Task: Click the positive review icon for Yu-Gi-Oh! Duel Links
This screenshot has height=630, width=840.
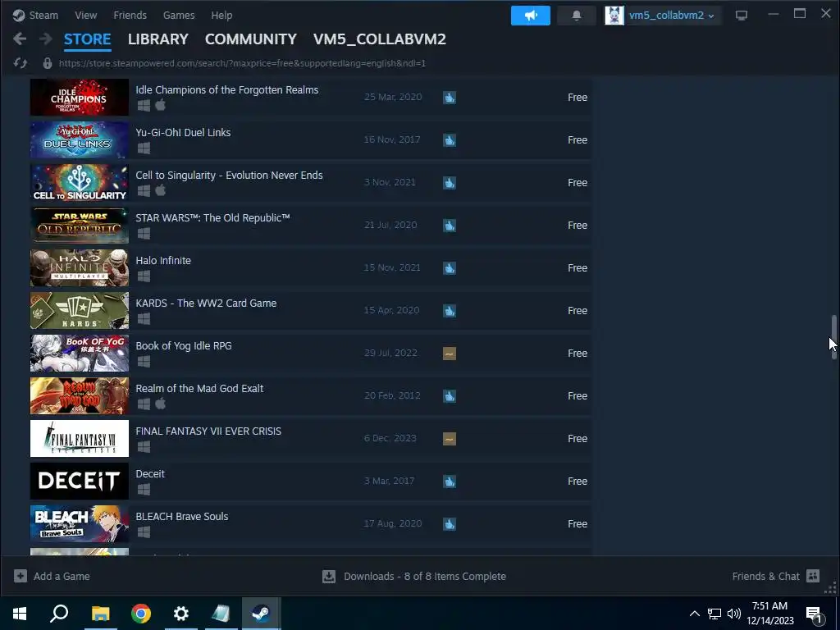Action: [x=450, y=140]
